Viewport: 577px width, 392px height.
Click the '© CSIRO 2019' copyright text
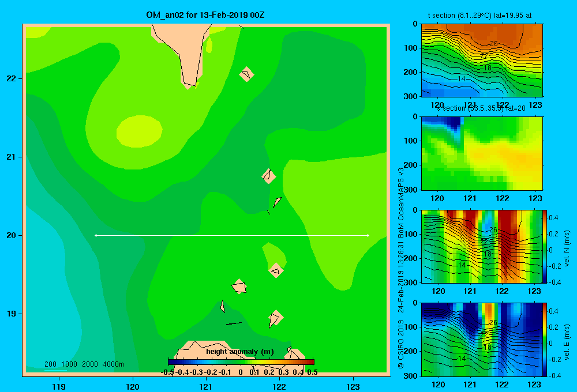click(x=401, y=344)
